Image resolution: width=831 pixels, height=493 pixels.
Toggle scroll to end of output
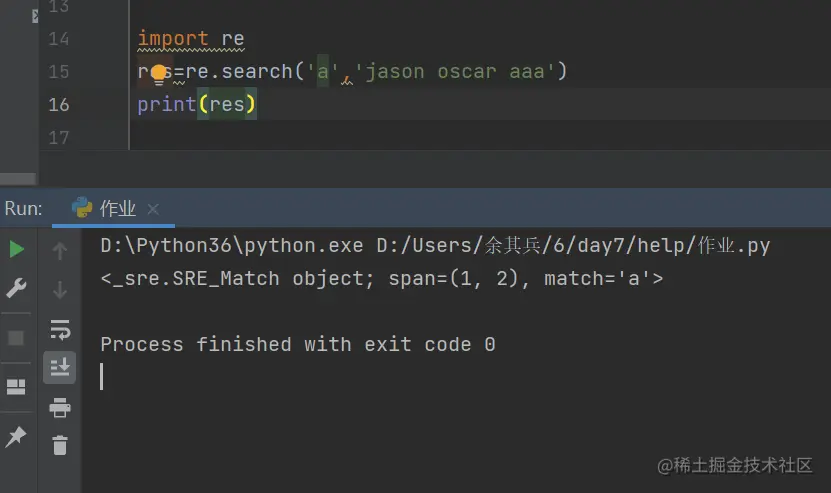(59, 367)
